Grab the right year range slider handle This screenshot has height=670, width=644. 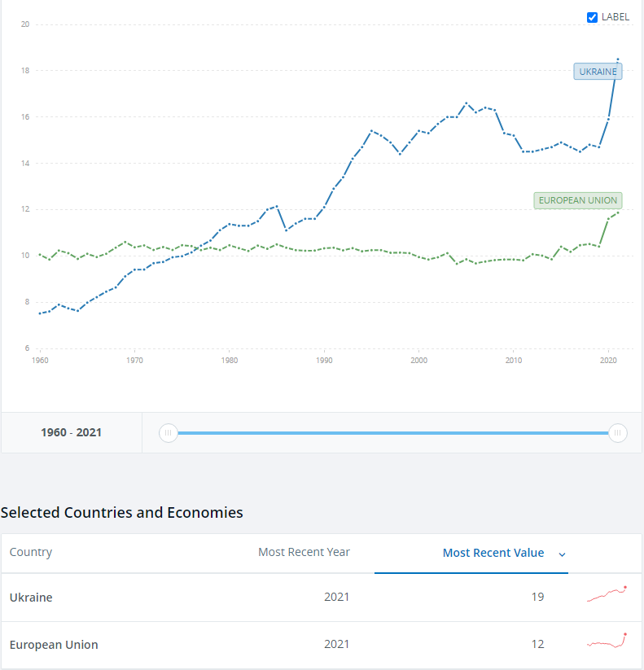coord(617,433)
